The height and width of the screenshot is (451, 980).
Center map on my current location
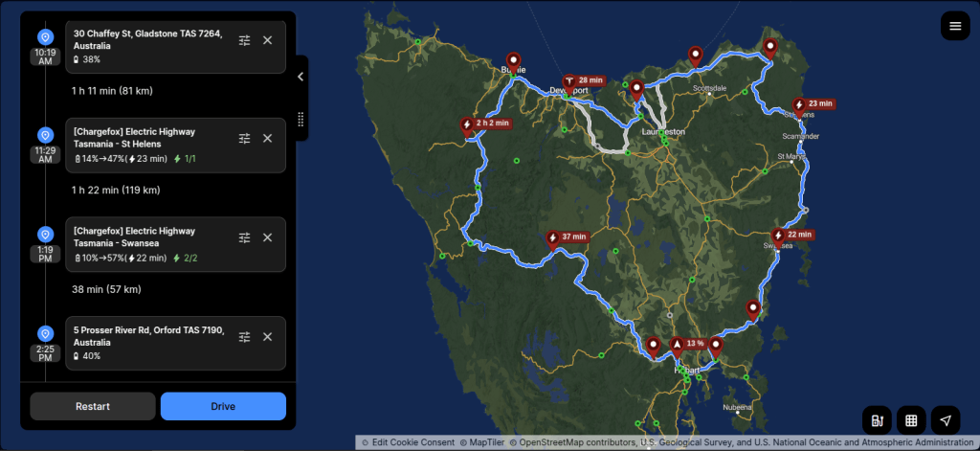coord(946,419)
